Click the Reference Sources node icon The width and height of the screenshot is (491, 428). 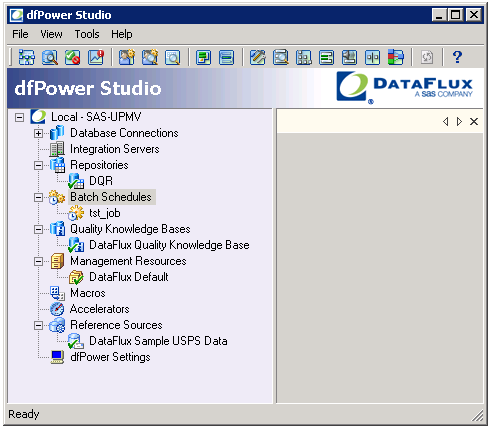click(57, 325)
